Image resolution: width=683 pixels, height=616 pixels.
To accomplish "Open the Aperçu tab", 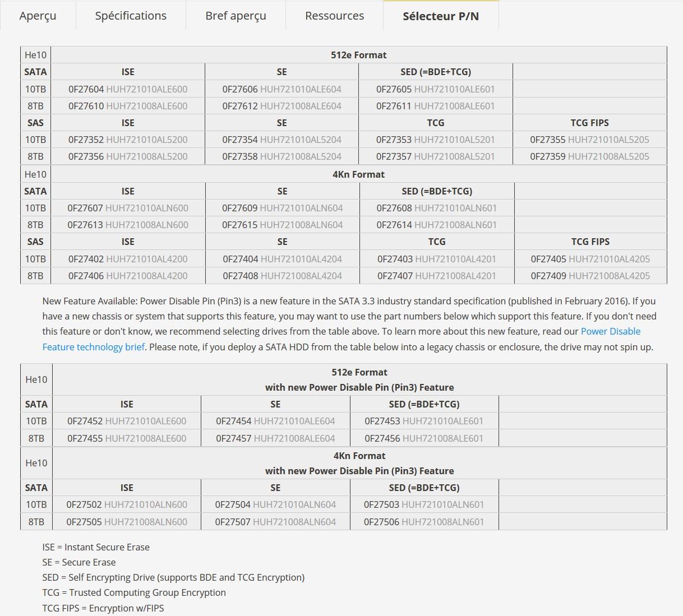I will point(38,16).
